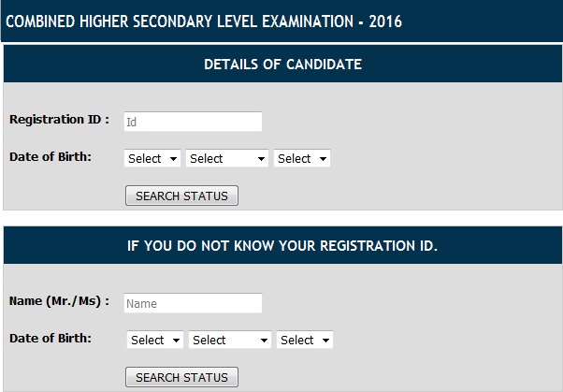Focus the Name (Mr./Ms) text box
Viewport: 563px width, 392px height.
pyautogui.click(x=193, y=303)
